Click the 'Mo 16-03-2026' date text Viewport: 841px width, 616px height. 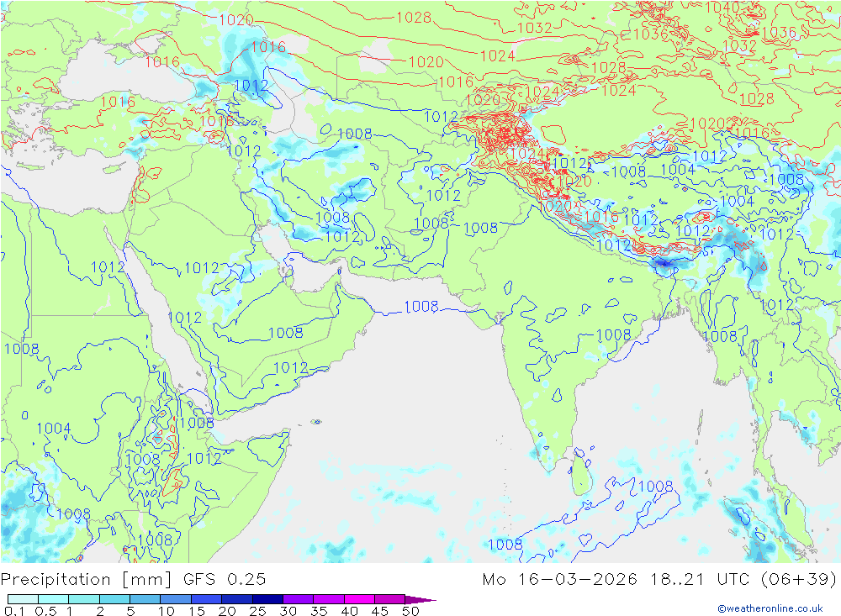tap(560, 579)
